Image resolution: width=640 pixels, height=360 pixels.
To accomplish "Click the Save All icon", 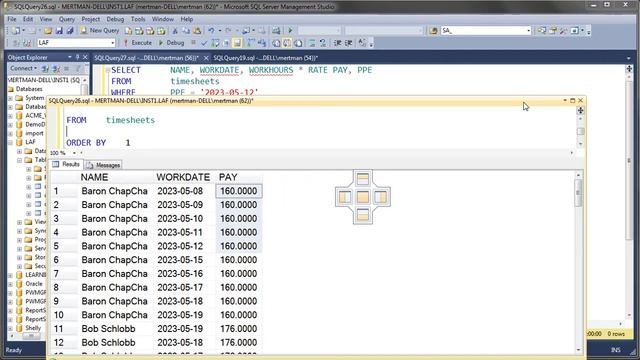I will pyautogui.click(x=70, y=31).
